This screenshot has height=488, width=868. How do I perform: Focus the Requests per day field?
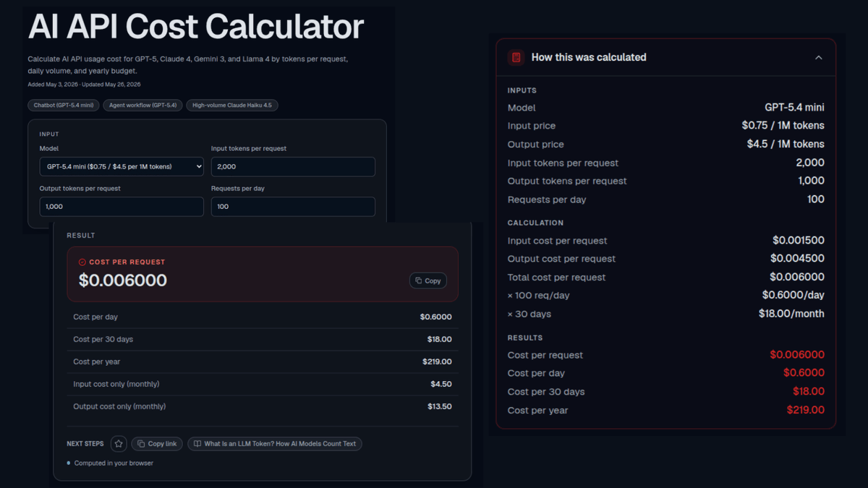point(293,207)
